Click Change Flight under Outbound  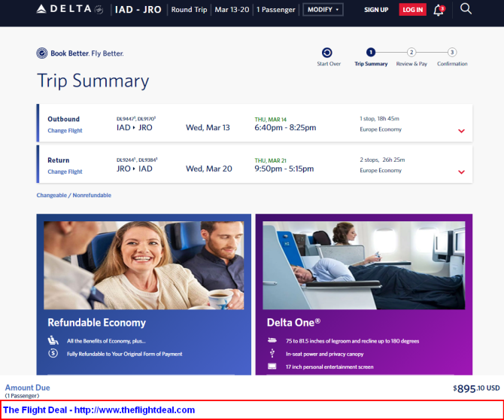click(65, 130)
